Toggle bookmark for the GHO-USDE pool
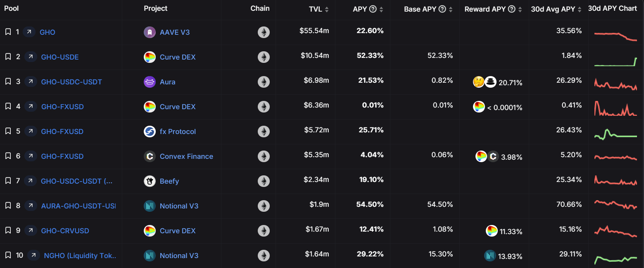Screen dimensions: 644x268 click(8, 57)
